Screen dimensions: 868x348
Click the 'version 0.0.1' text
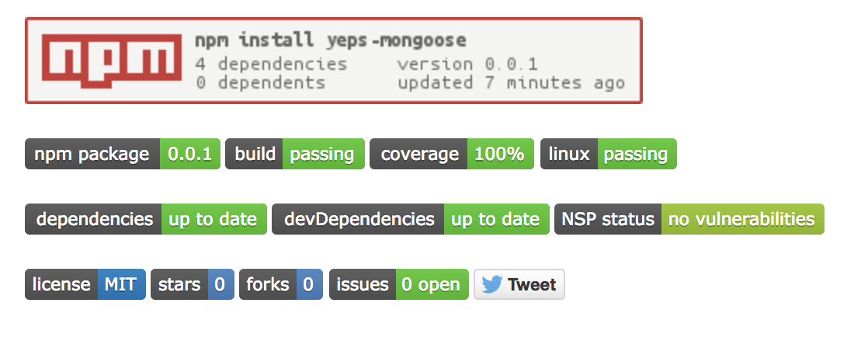click(x=467, y=64)
